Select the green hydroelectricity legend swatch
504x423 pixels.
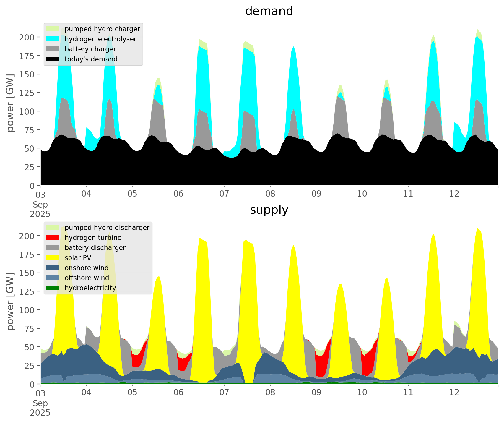[53, 288]
